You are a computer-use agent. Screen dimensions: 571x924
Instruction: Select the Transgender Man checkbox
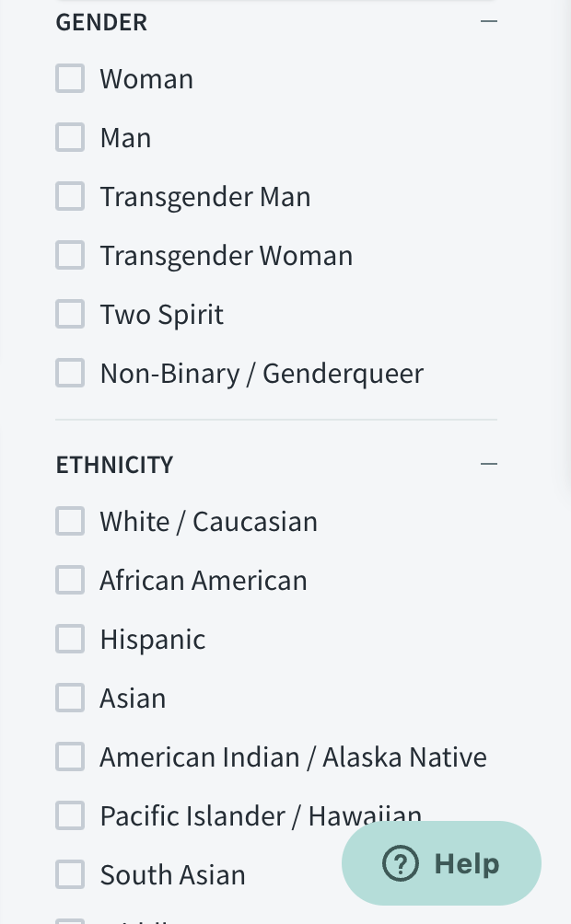tap(70, 197)
